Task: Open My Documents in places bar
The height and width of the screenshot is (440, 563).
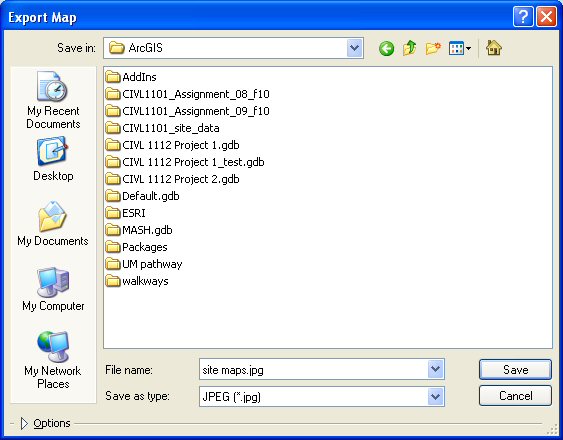Action: tap(53, 224)
